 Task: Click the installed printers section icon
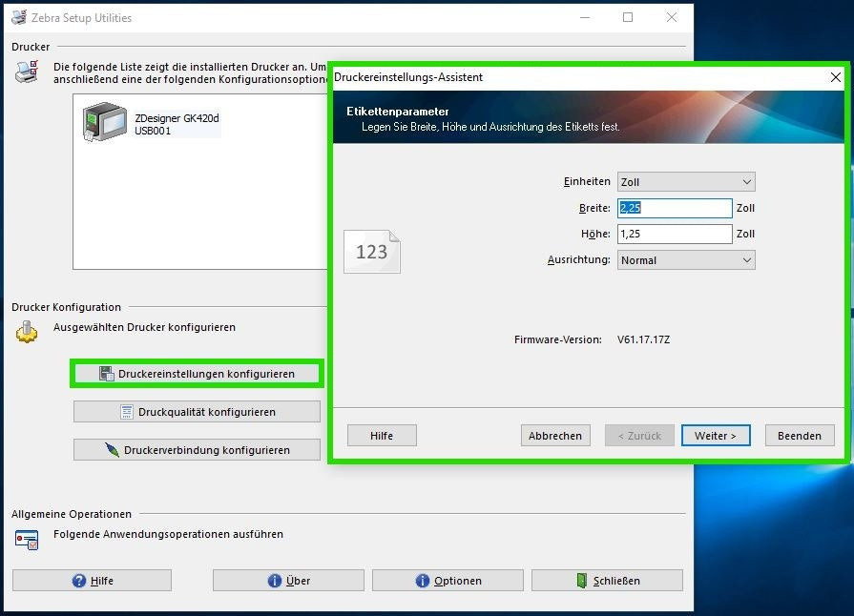(x=27, y=72)
